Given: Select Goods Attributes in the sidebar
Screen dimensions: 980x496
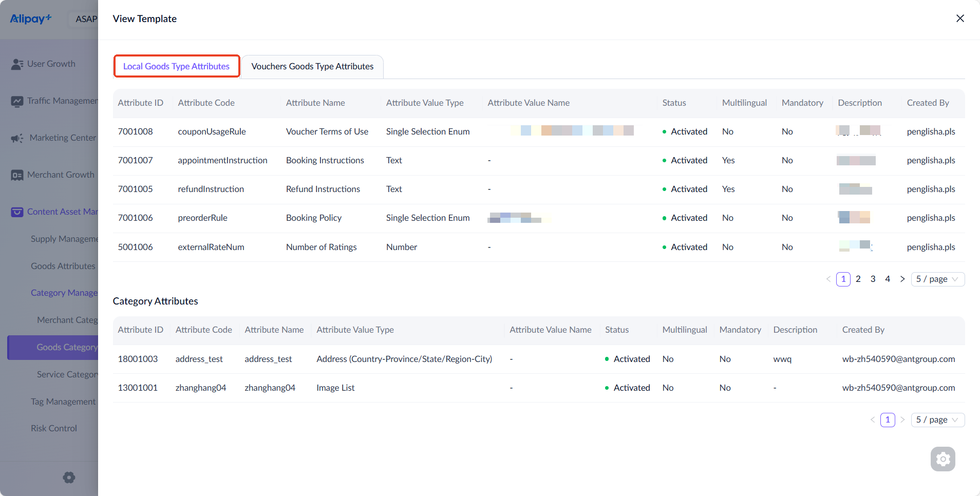Looking at the screenshot, I should [63, 266].
